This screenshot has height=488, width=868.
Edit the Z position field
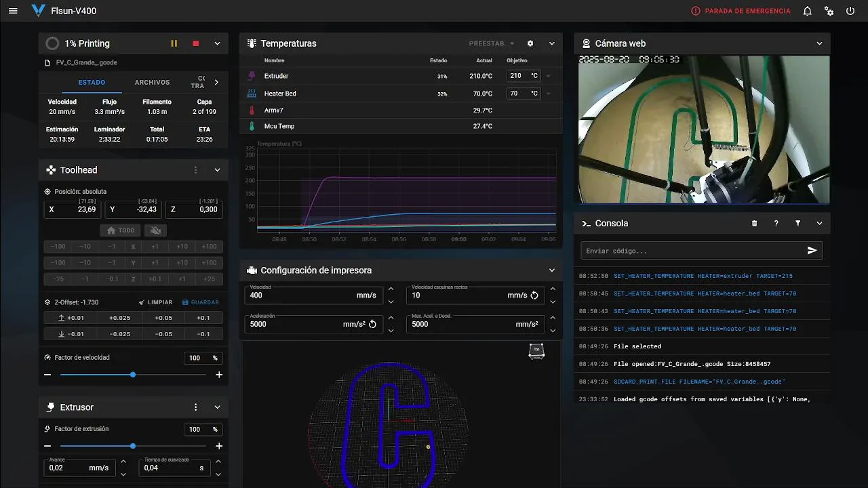pyautogui.click(x=194, y=209)
